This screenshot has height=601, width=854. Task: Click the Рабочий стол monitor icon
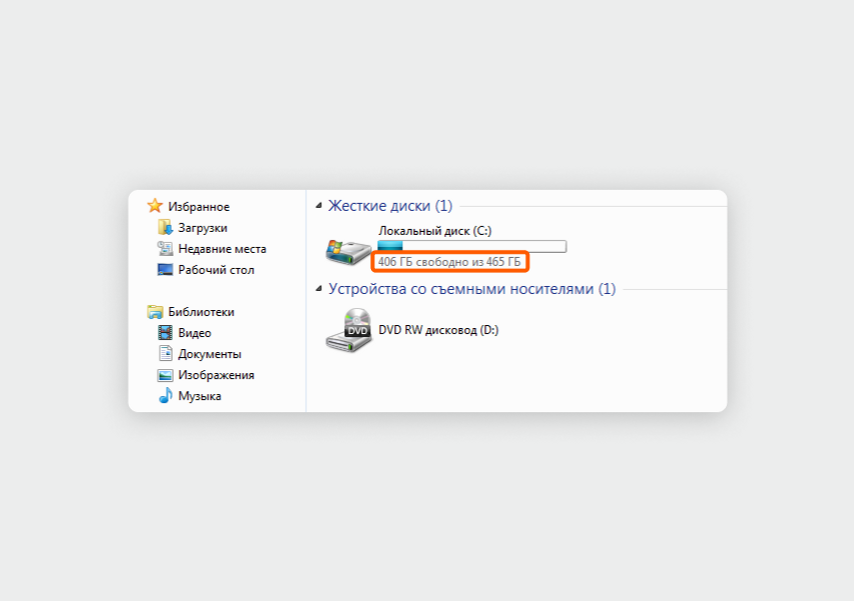[165, 269]
